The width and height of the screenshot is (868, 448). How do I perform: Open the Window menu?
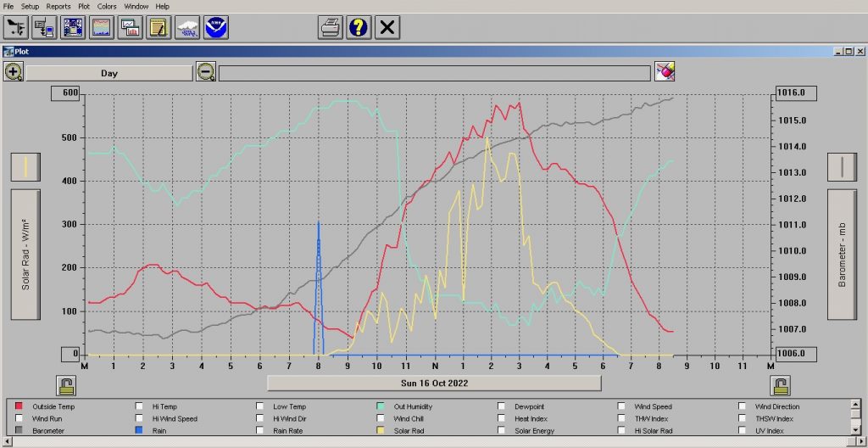pyautogui.click(x=136, y=6)
